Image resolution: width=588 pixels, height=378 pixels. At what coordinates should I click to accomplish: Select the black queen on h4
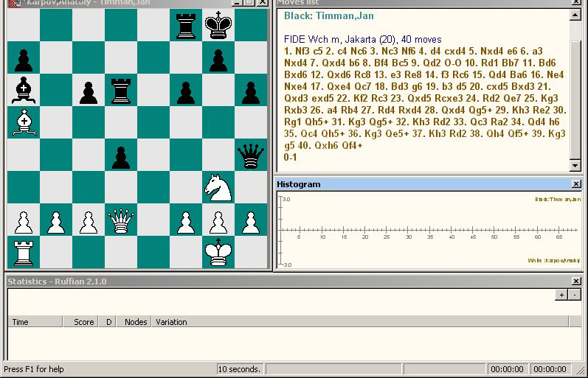pos(251,155)
